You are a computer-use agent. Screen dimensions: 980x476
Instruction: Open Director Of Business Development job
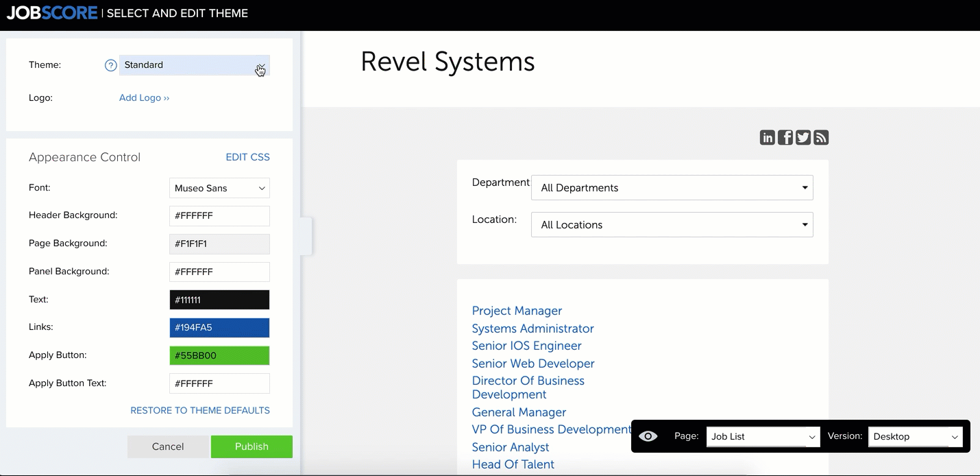click(x=528, y=388)
